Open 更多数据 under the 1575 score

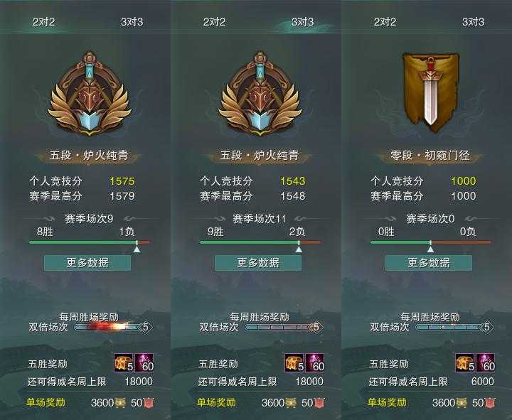click(87, 263)
